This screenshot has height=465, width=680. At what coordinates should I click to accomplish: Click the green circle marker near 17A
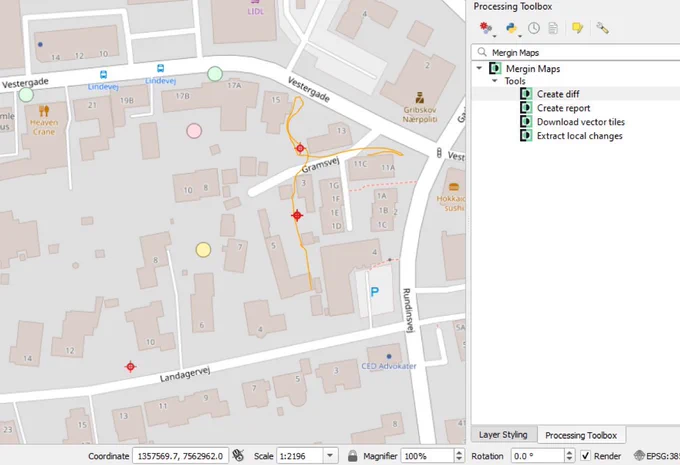tap(215, 74)
